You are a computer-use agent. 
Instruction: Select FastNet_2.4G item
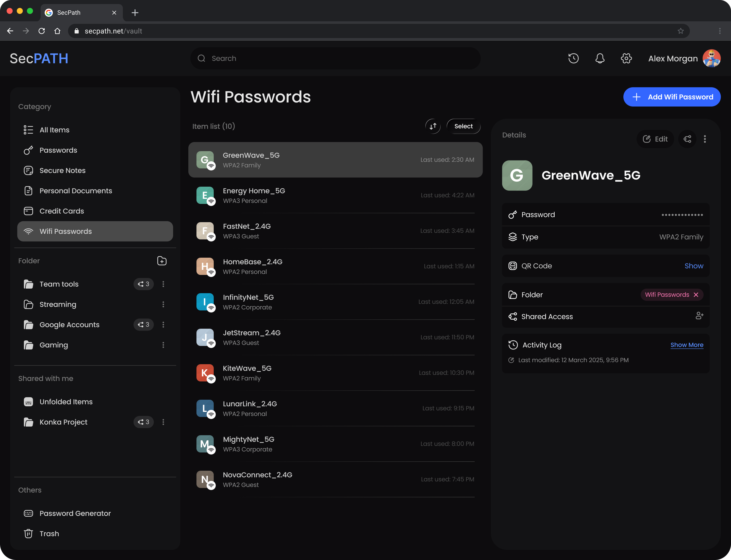coord(335,231)
